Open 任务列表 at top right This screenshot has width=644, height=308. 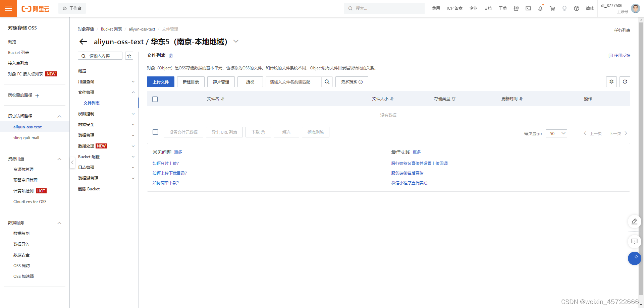point(622,30)
